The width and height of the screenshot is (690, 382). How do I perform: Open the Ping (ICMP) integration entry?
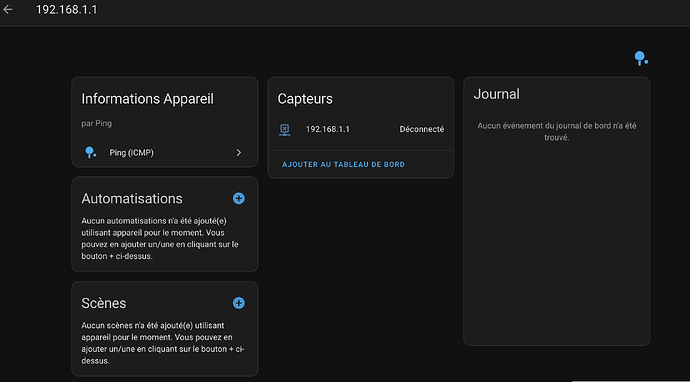(x=165, y=153)
